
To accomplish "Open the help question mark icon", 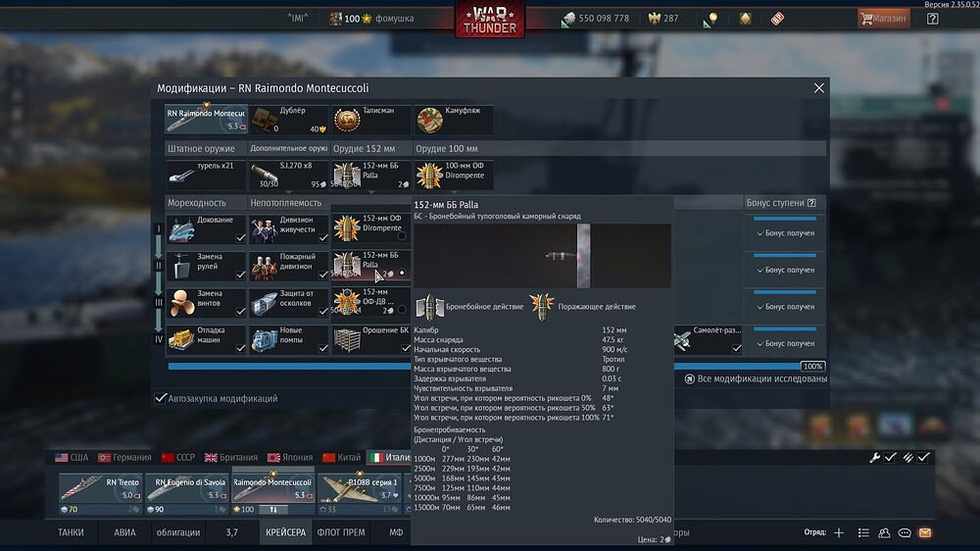I will (933, 19).
